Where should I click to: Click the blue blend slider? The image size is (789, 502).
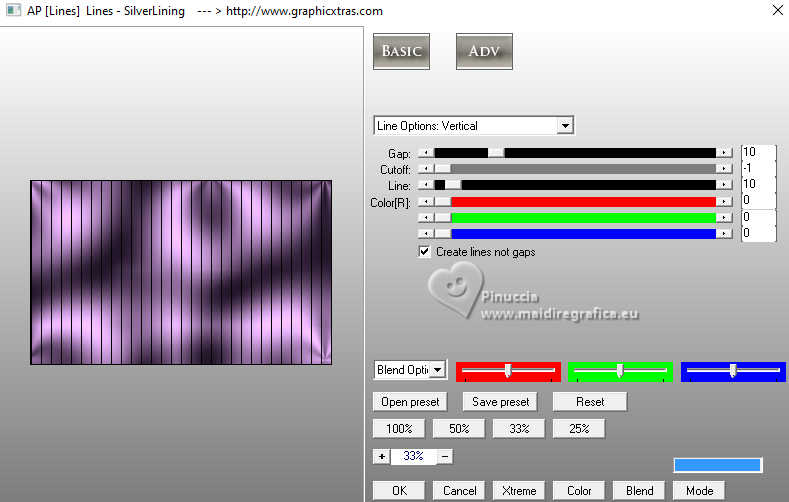(733, 371)
